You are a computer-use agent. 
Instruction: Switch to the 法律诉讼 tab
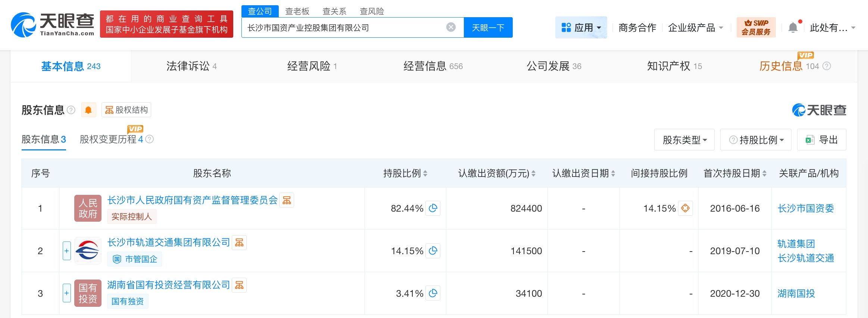[191, 66]
